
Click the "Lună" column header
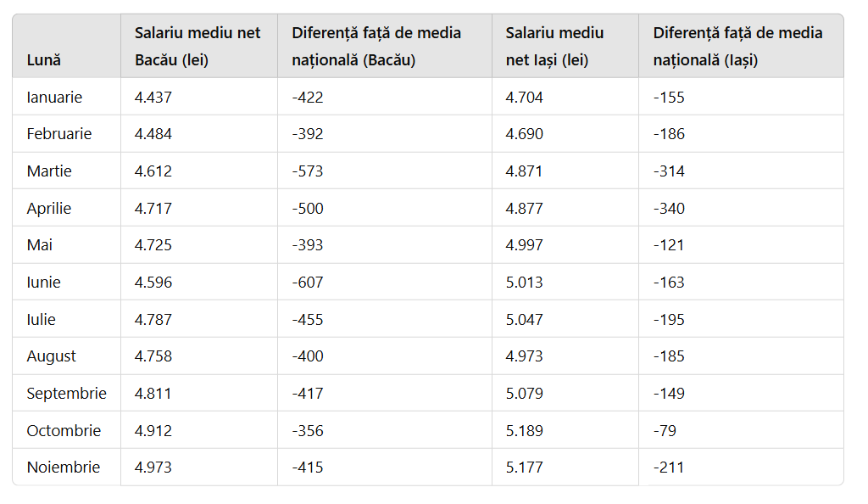pos(43,60)
